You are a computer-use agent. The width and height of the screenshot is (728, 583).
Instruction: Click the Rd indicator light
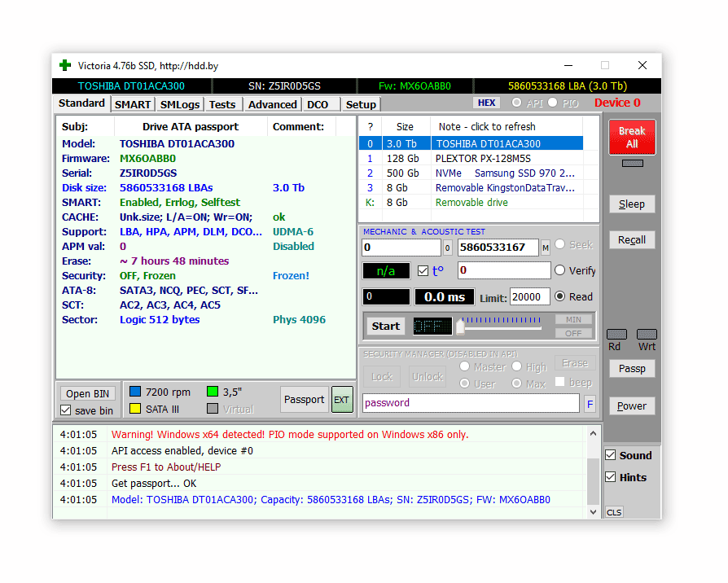click(616, 334)
